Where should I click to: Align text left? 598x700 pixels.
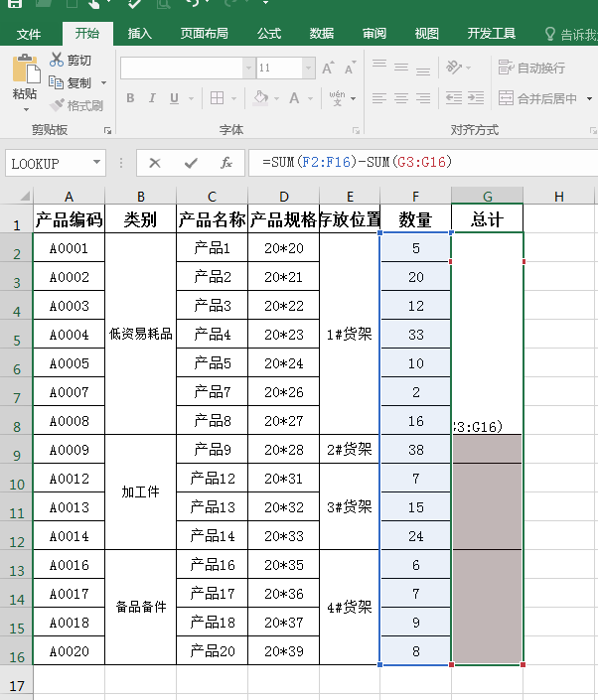[379, 98]
